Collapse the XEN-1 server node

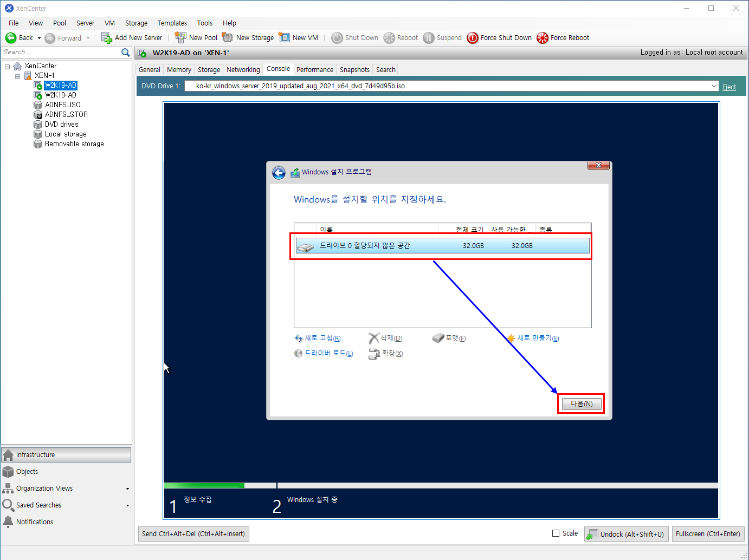coord(17,76)
